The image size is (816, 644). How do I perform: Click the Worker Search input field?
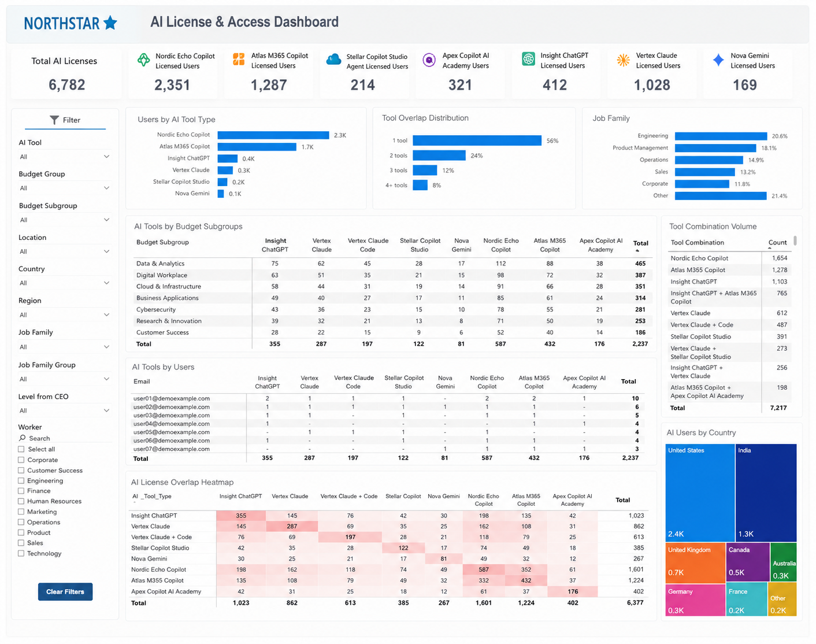click(x=64, y=438)
